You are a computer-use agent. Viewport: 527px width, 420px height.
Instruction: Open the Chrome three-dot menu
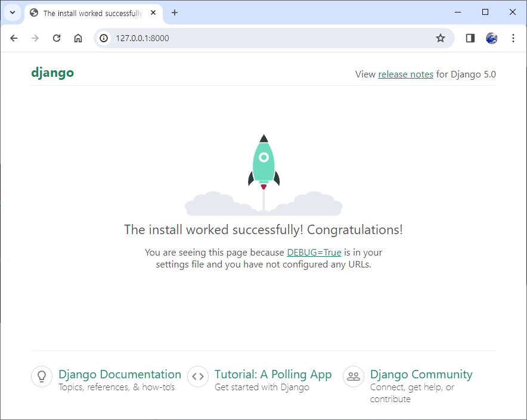click(x=513, y=38)
